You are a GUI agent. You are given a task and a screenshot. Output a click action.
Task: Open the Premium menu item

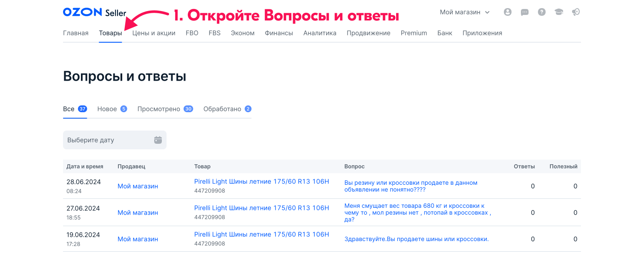click(x=414, y=33)
